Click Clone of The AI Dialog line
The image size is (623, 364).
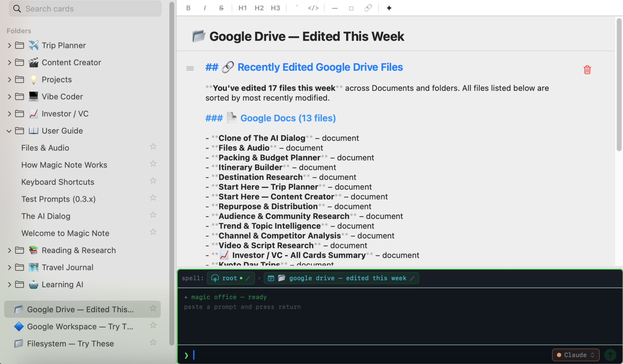coord(282,138)
